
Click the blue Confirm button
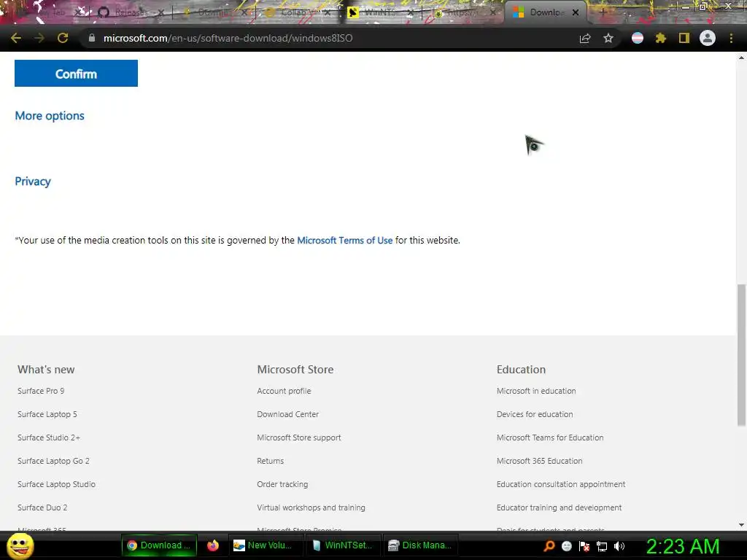[76, 74]
